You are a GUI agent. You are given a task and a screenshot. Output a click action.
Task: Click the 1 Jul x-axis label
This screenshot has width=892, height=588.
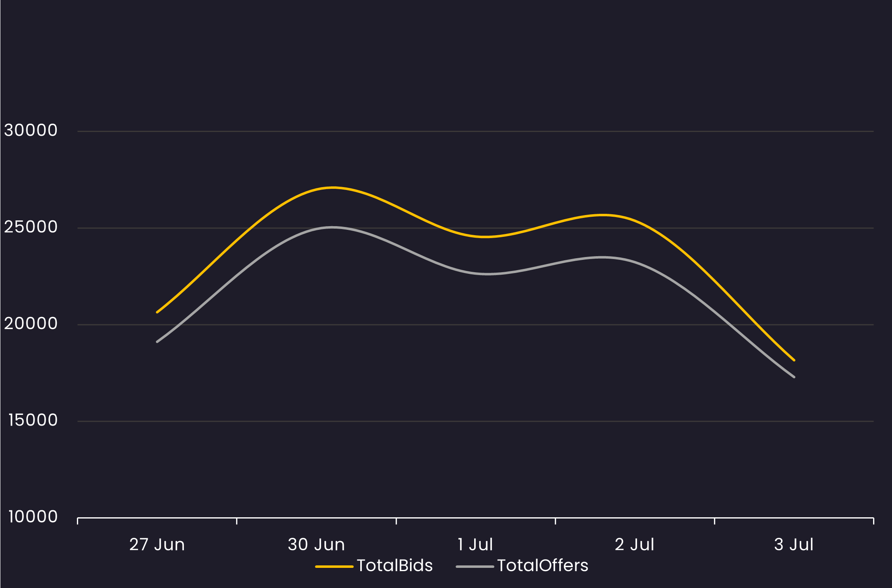pyautogui.click(x=475, y=544)
